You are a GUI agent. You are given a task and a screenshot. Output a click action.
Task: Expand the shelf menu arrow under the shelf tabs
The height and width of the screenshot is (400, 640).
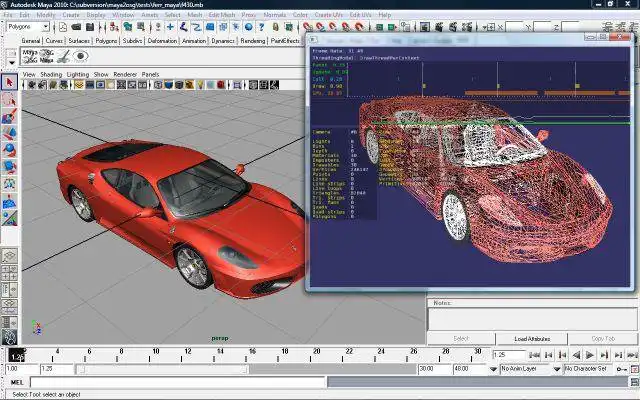pyautogui.click(x=11, y=62)
